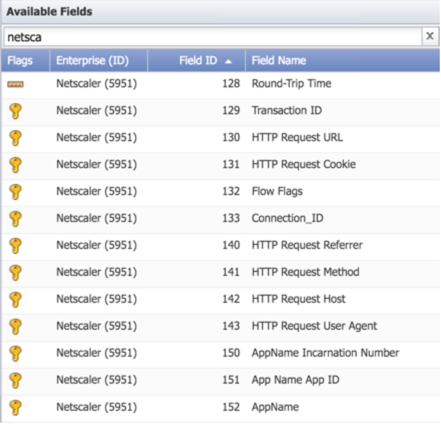The width and height of the screenshot is (441, 426).
Task: Select the App Name App ID field name
Action: pyautogui.click(x=295, y=380)
